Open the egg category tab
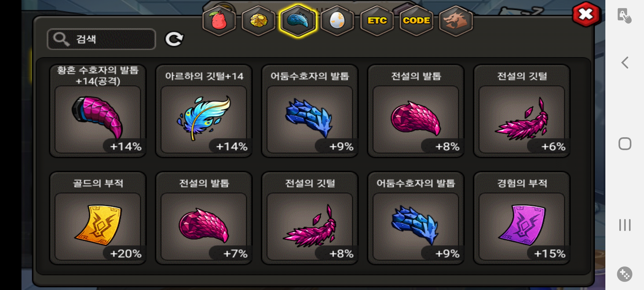 [x=337, y=21]
